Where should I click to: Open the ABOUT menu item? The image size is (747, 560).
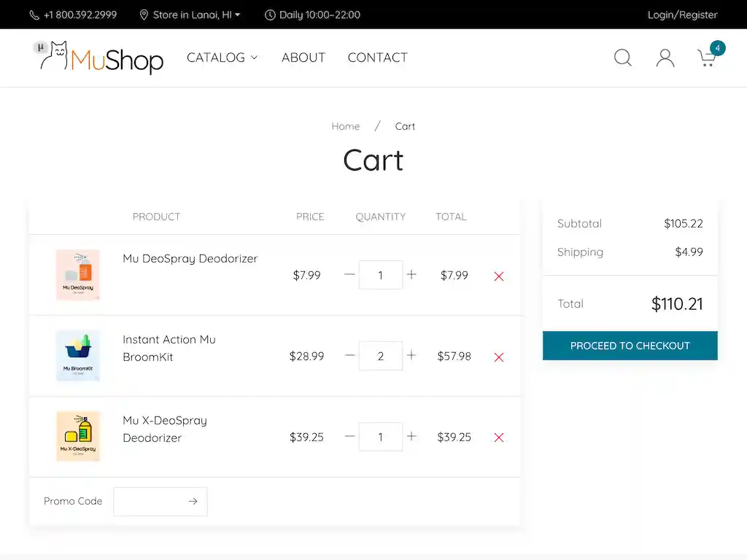[303, 58]
